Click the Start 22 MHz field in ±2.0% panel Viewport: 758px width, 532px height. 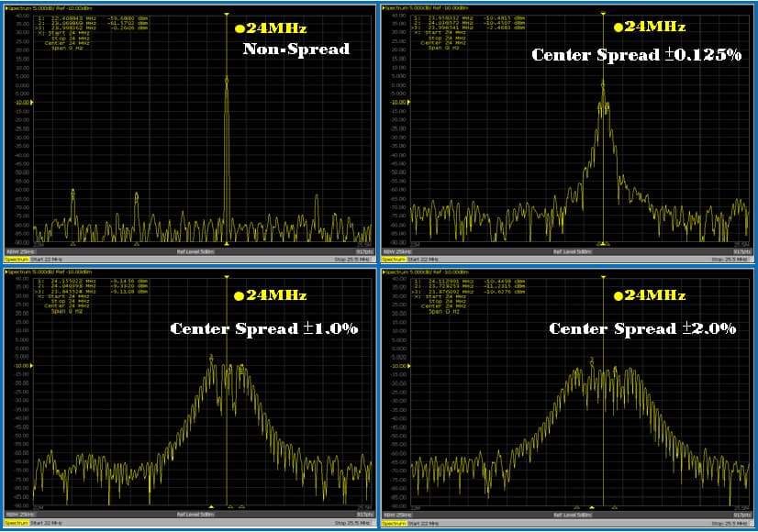click(423, 524)
